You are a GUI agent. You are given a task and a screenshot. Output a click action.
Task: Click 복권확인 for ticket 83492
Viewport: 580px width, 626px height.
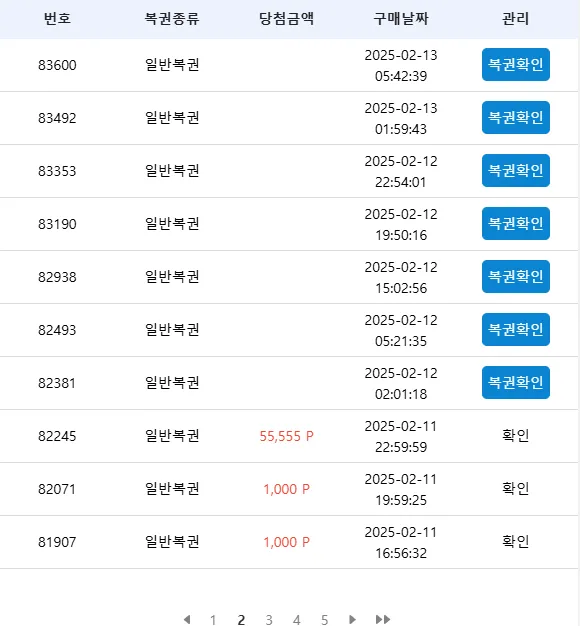(516, 117)
